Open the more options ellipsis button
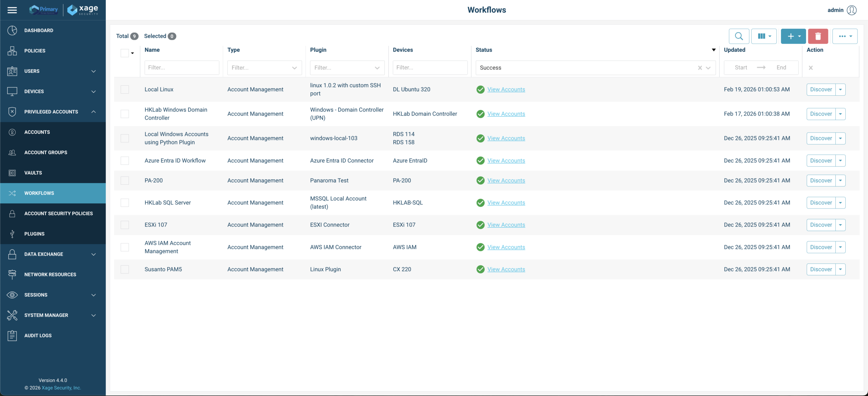This screenshot has height=396, width=868. point(845,36)
